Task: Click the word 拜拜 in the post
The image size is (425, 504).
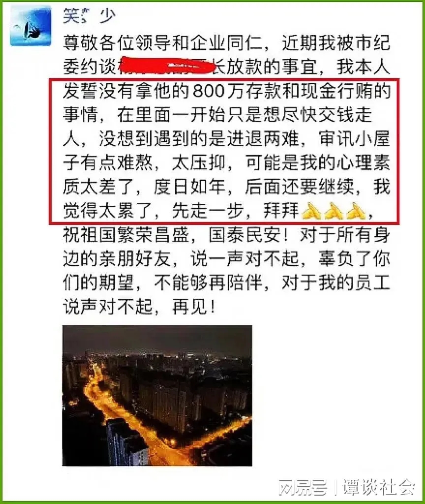Action: (x=281, y=211)
